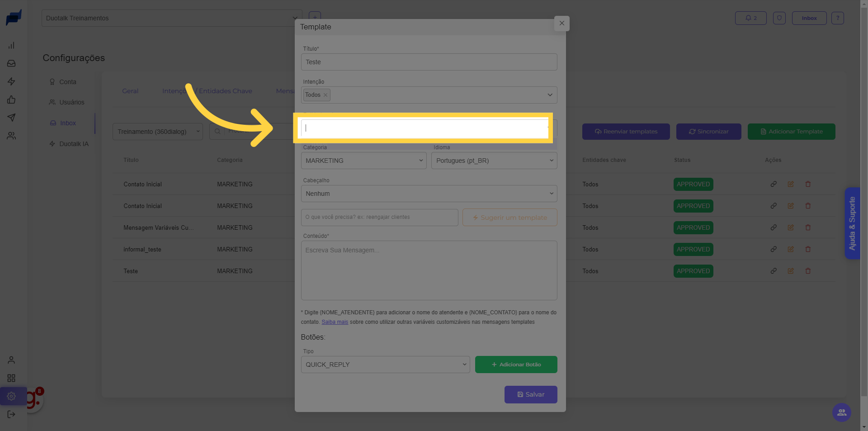Viewport: 868px width, 431px height.
Task: Select Duotalk IA in settings menu
Action: coord(74,144)
